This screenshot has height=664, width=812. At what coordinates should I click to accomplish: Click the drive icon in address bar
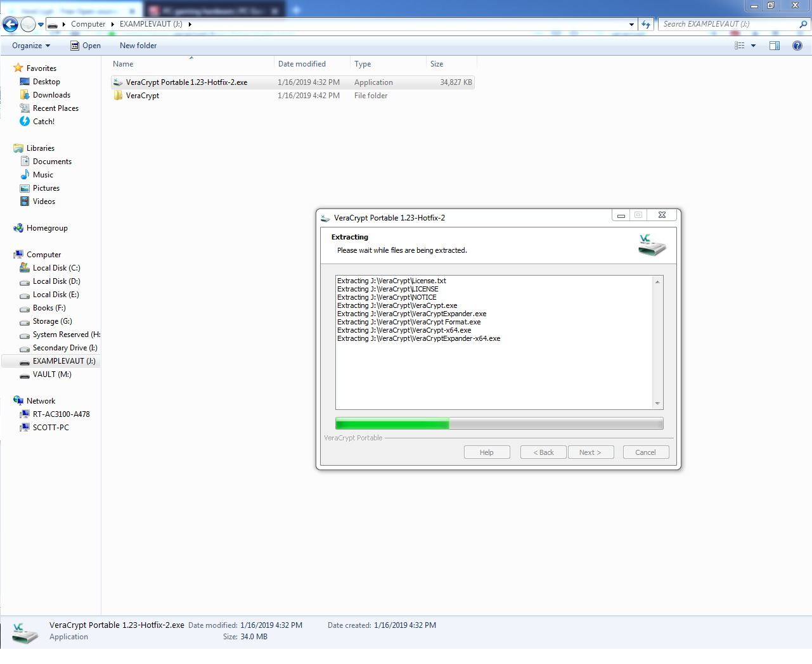[x=53, y=25]
